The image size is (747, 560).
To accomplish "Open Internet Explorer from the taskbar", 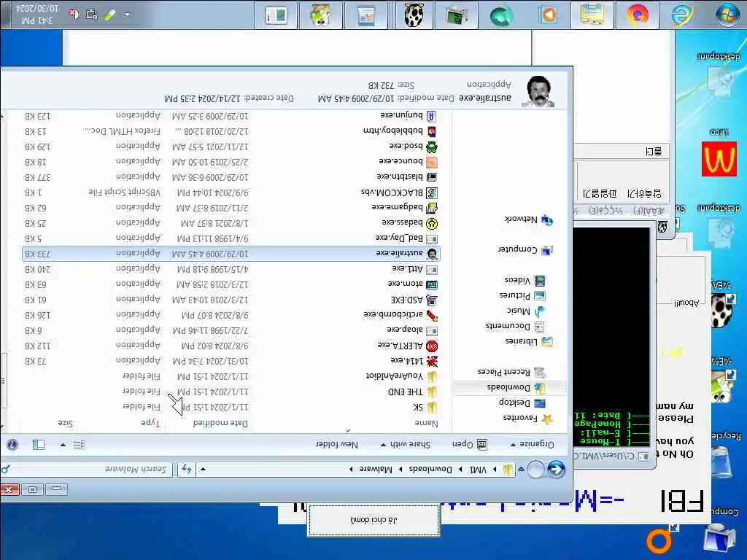I will pyautogui.click(x=682, y=15).
